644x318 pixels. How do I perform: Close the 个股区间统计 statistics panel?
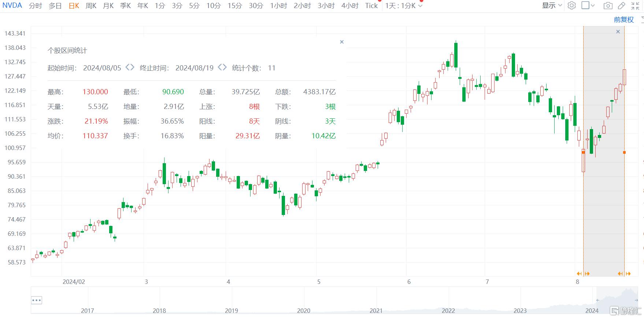point(342,42)
